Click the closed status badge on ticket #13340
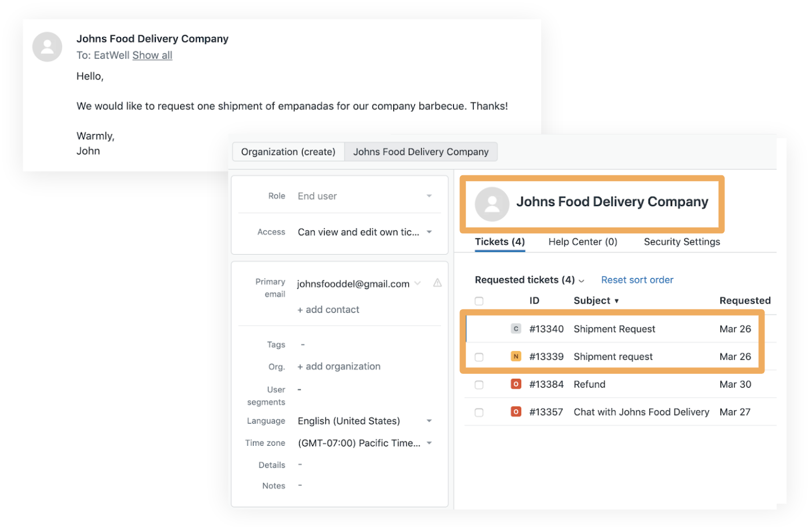 pos(516,329)
